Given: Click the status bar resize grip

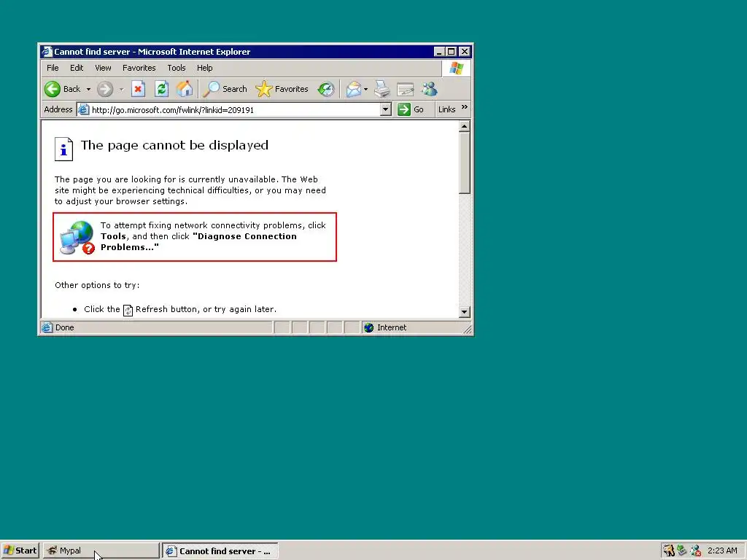Looking at the screenshot, I should 468,329.
